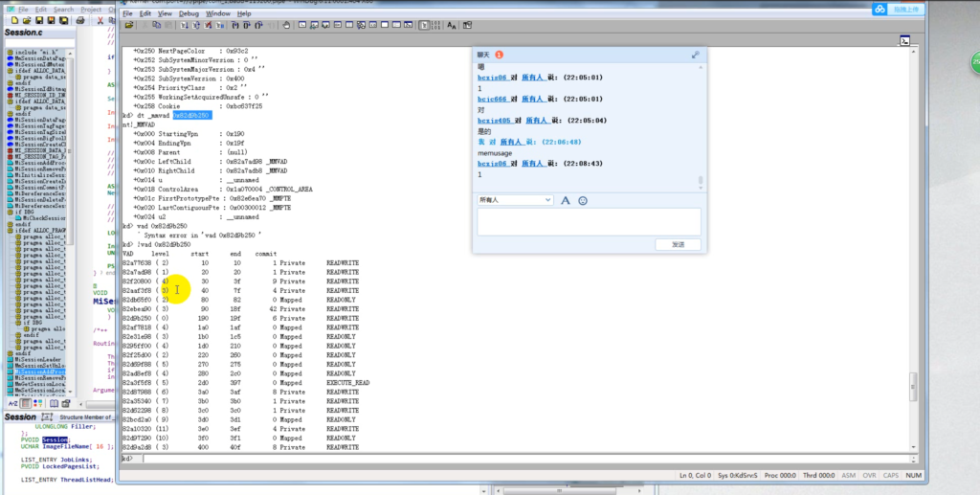This screenshot has width=980, height=495.
Task: Click the Break icon in WinDbg toolbar
Action: [x=220, y=25]
